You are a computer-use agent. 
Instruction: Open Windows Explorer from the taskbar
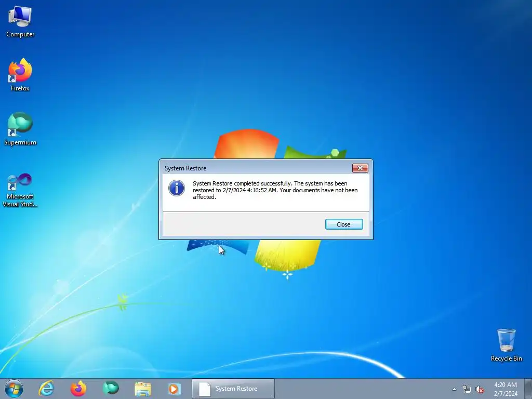point(143,389)
